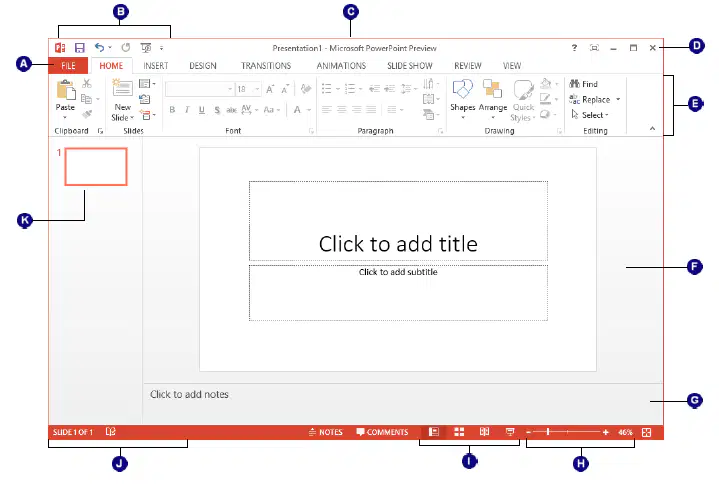Click the zoom slider in status bar
This screenshot has width=719, height=484.
pyautogui.click(x=567, y=432)
